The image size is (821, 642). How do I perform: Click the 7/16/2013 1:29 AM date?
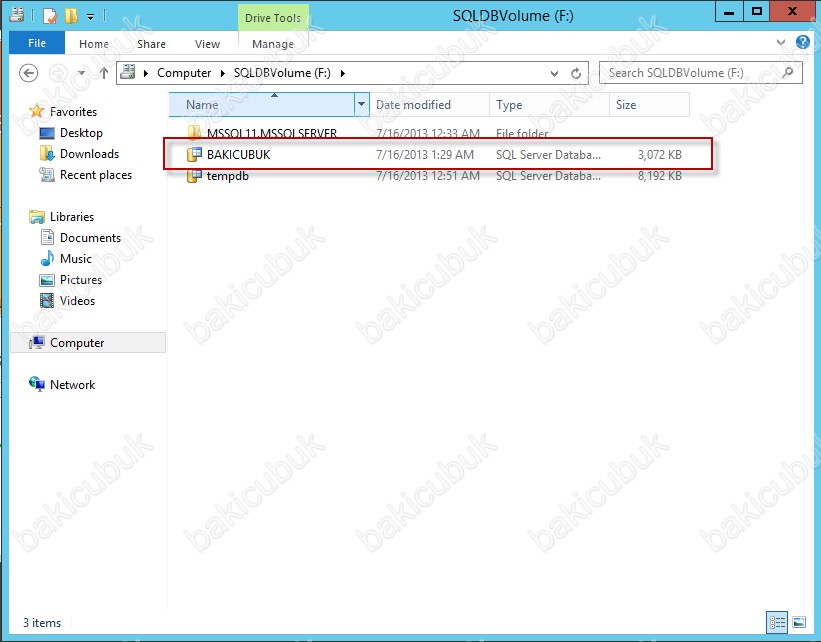[425, 154]
